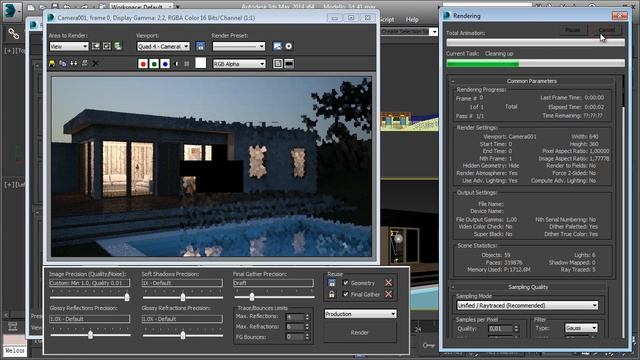Increase the Max. Refractions spinner
Screen dimensions: 640x360
pos(307,325)
